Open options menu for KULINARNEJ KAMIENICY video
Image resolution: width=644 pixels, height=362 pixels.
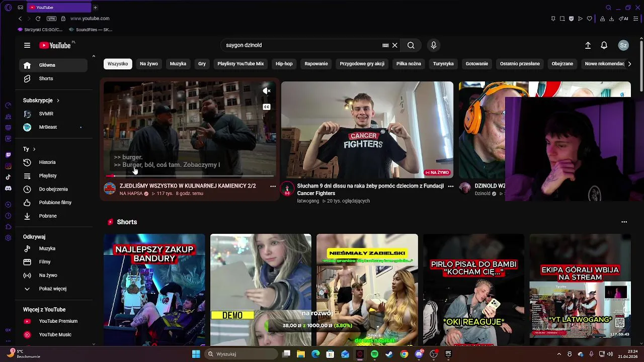273,187
